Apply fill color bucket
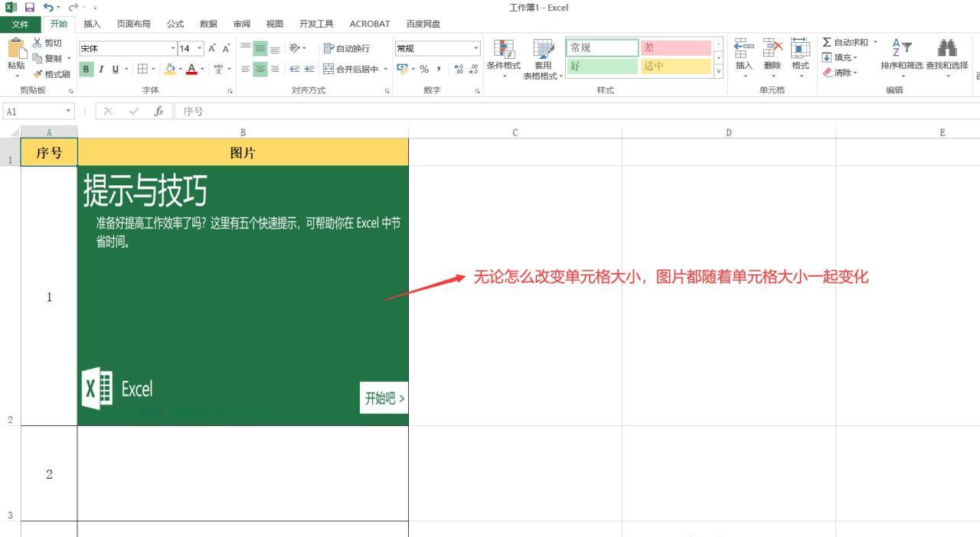980x537 pixels. point(170,69)
